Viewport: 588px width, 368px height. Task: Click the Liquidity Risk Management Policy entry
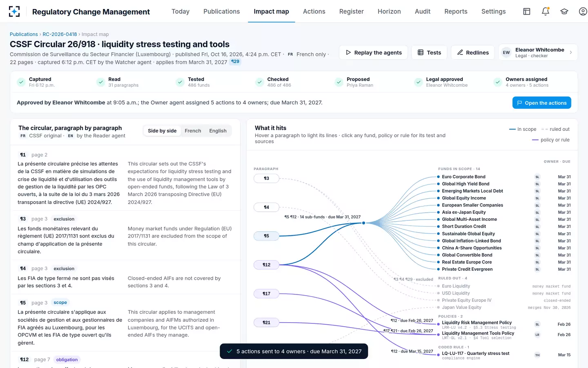point(477,323)
